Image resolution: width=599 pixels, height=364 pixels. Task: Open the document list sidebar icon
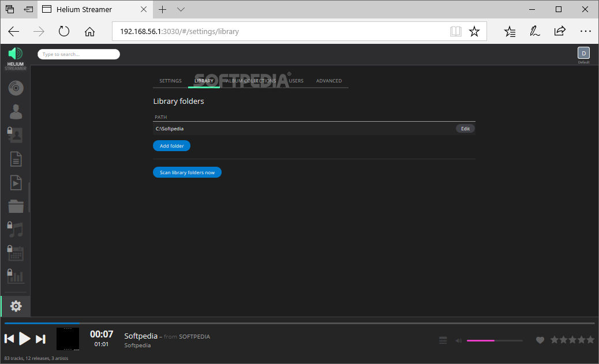click(16, 159)
